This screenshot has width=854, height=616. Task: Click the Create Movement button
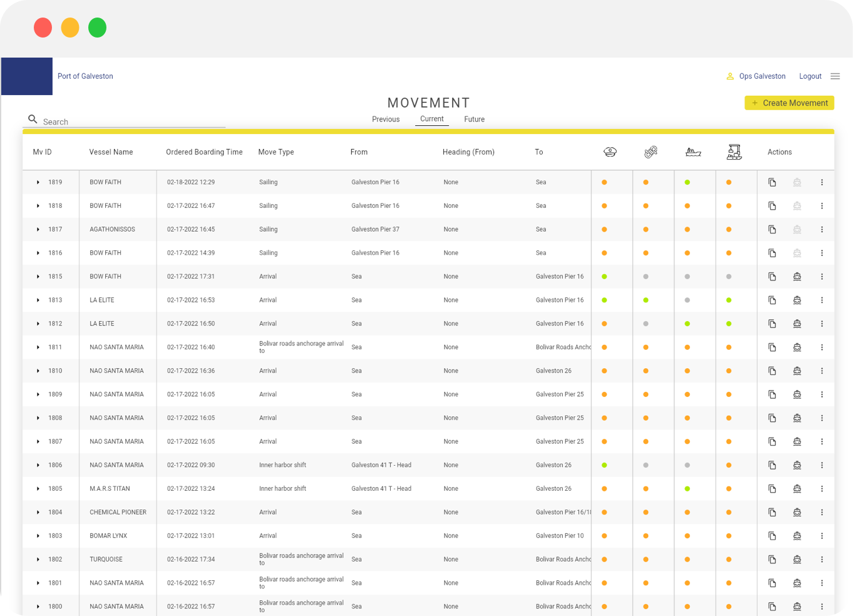point(789,103)
